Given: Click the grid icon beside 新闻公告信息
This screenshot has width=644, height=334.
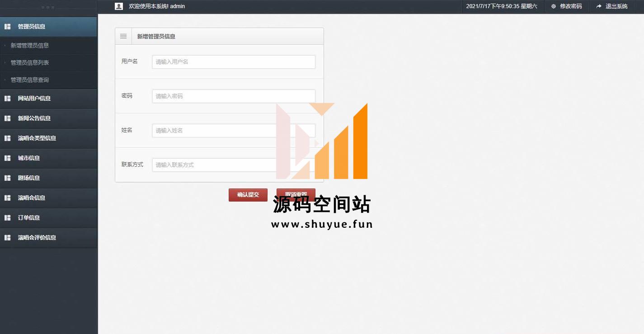Looking at the screenshot, I should coord(7,118).
